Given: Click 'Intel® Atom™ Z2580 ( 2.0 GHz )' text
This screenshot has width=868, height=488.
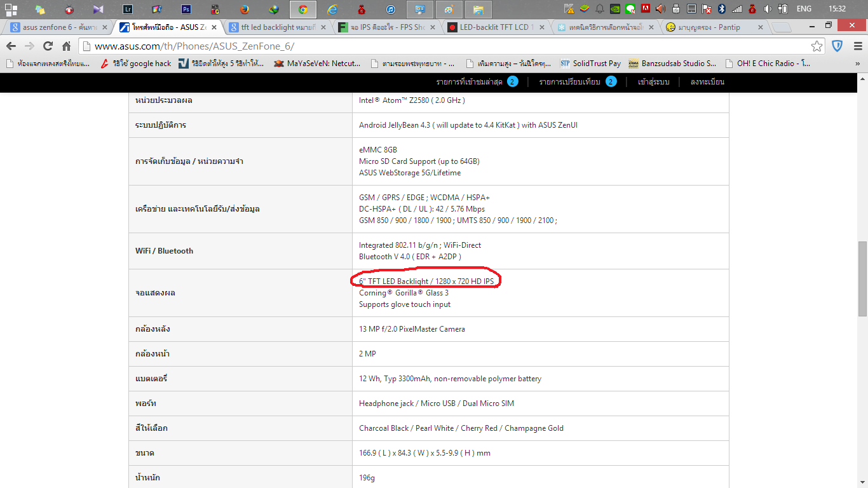Looking at the screenshot, I should (x=412, y=100).
